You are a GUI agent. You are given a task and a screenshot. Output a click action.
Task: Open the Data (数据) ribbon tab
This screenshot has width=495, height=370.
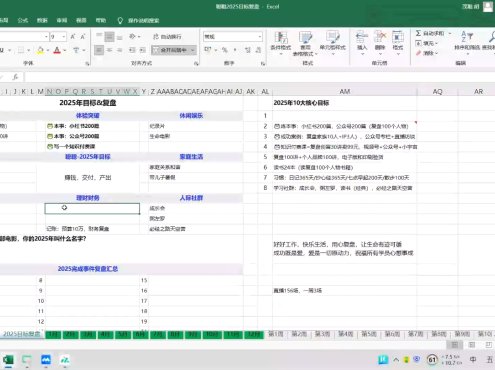(42, 20)
